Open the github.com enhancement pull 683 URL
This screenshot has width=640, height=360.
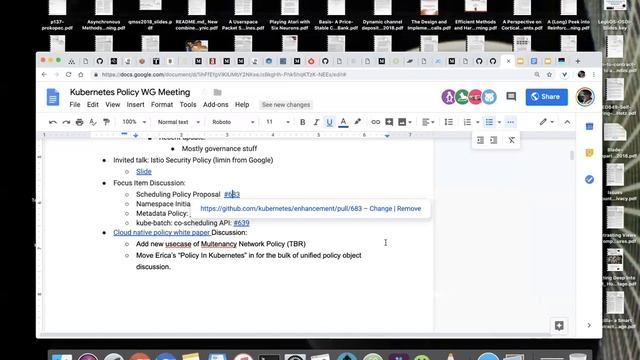click(281, 209)
